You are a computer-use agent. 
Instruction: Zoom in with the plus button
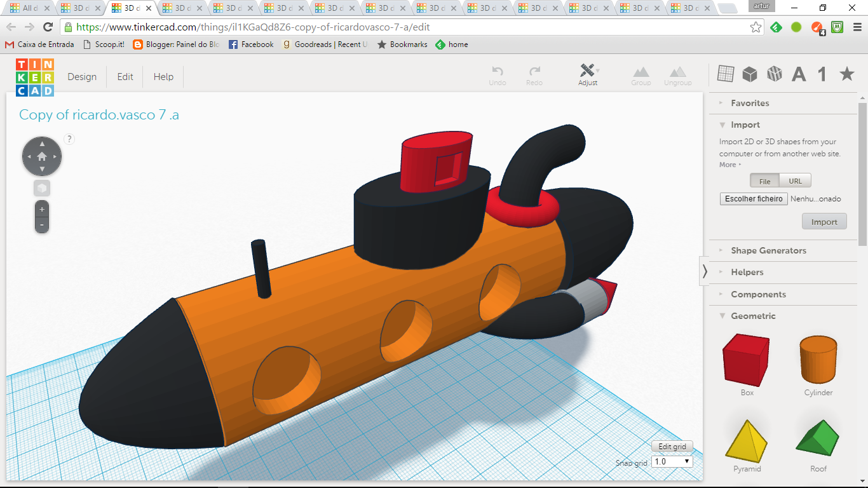pyautogui.click(x=42, y=209)
